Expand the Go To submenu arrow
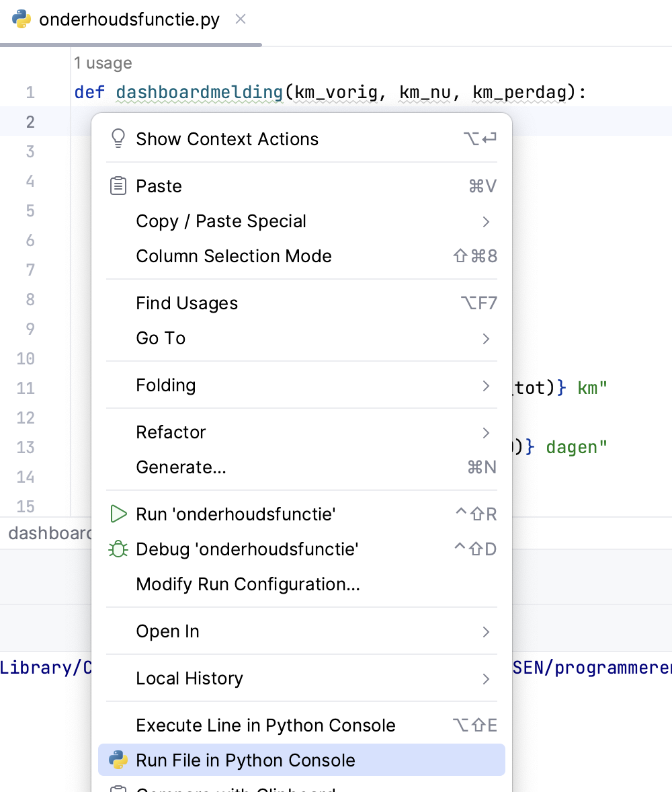The height and width of the screenshot is (792, 672). 486,338
